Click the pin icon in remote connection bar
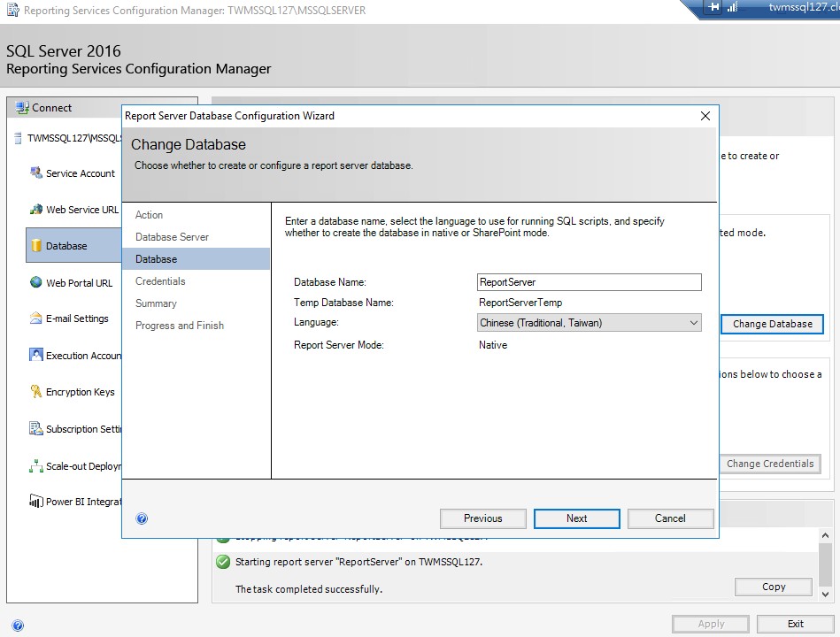 pyautogui.click(x=714, y=7)
